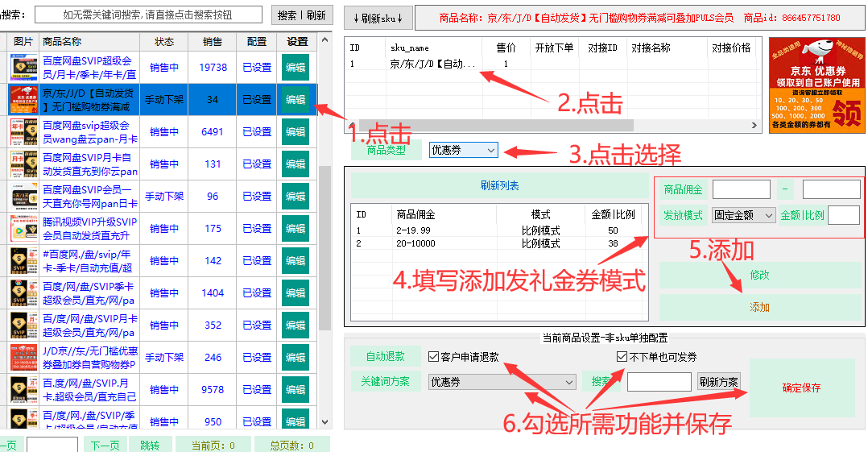Click the 添加 button
The width and height of the screenshot is (868, 452).
click(759, 308)
